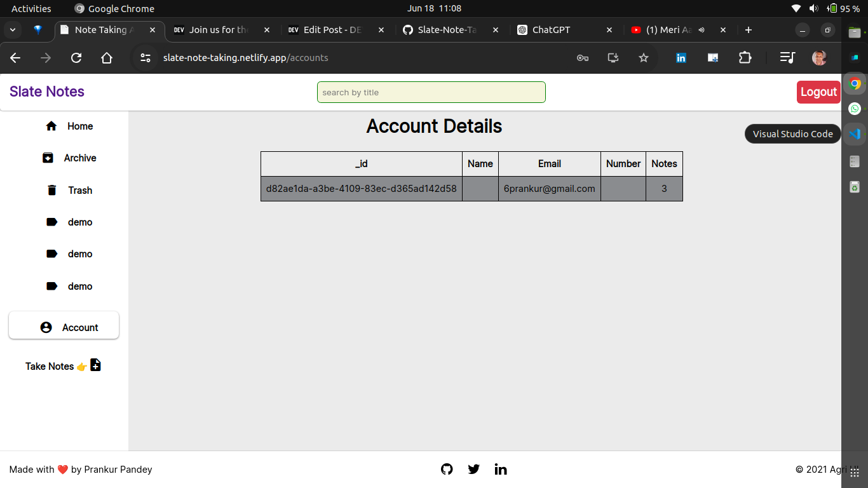Viewport: 868px width, 488px height.
Task: Open the Twitter icon in the footer
Action: point(473,469)
